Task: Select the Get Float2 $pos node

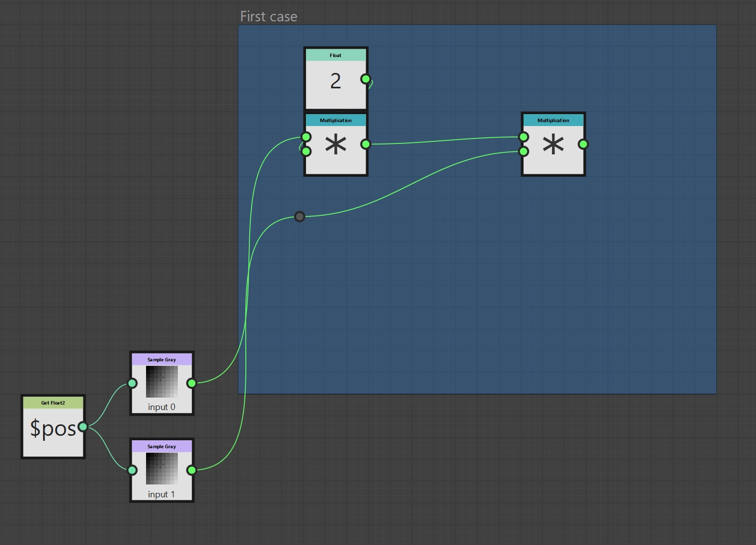Action: coord(53,427)
